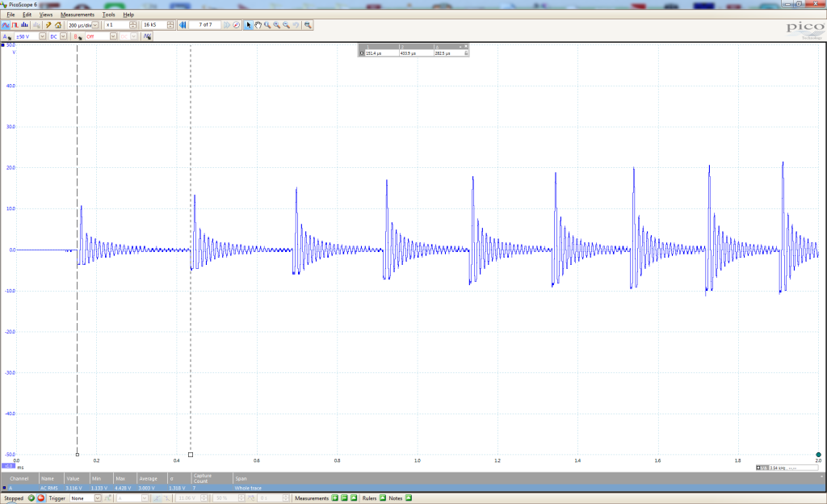Switch to Scope mode icon
The width and height of the screenshot is (827, 504).
[6, 25]
